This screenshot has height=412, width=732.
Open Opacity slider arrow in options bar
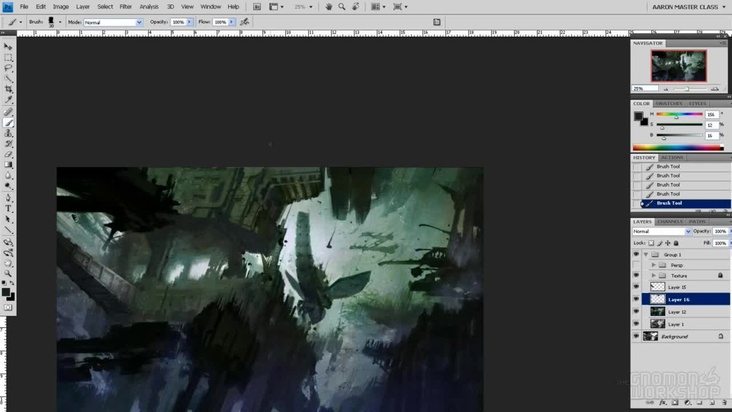click(x=190, y=22)
